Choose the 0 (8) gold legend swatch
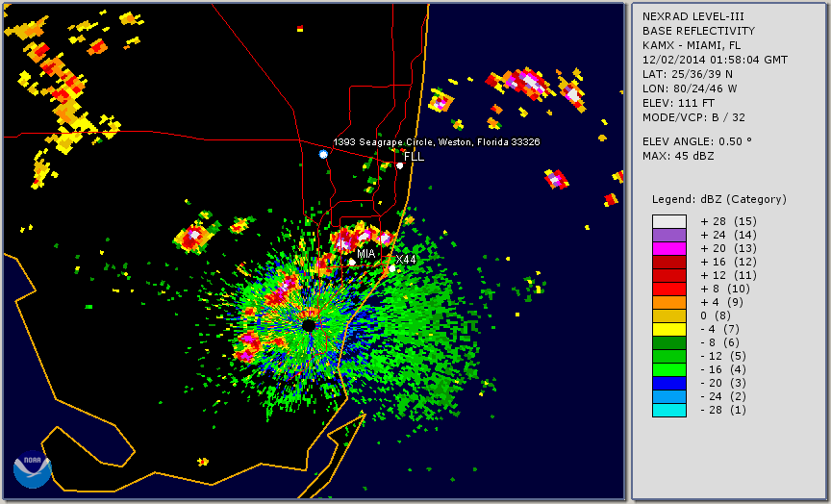 (x=669, y=315)
